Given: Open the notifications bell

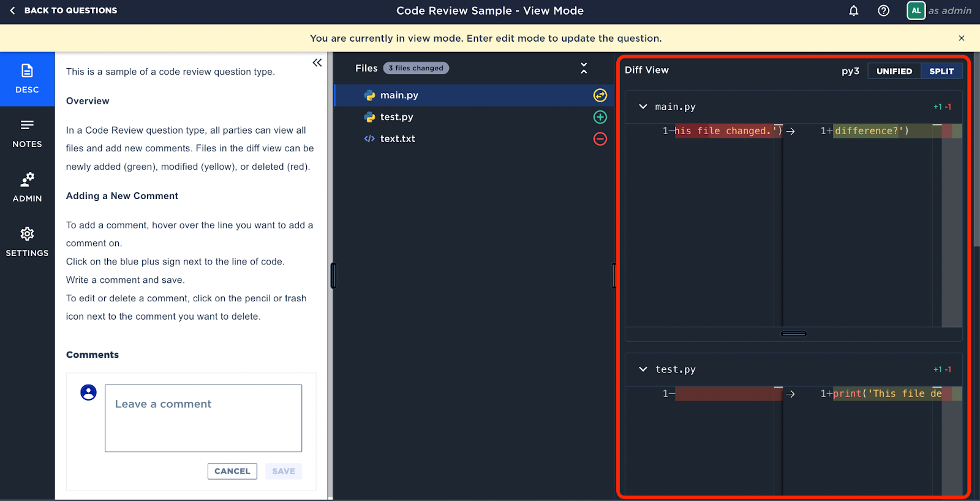Looking at the screenshot, I should pyautogui.click(x=854, y=10).
